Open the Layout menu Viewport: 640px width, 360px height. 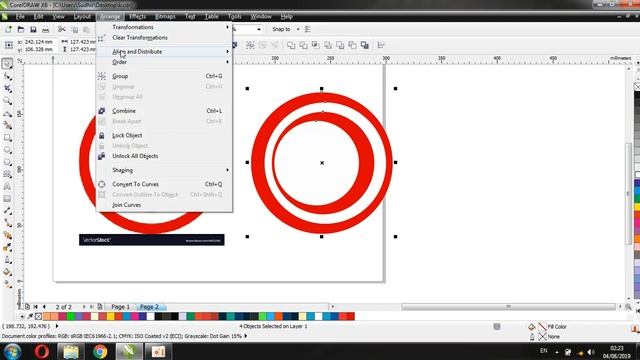82,16
